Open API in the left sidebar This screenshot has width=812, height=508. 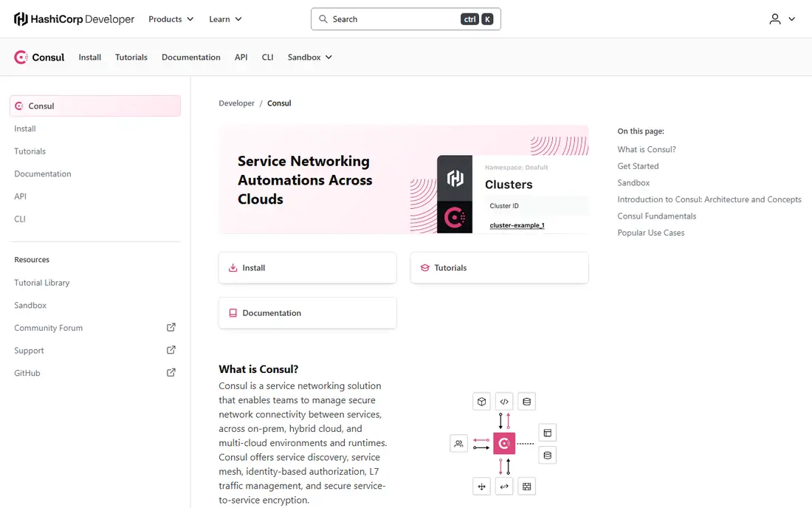click(x=20, y=196)
